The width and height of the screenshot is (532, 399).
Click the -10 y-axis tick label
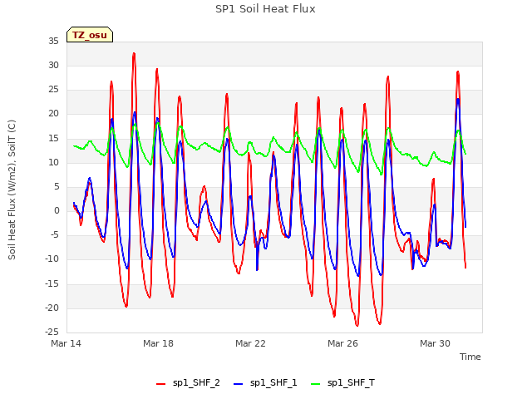pyautogui.click(x=52, y=259)
